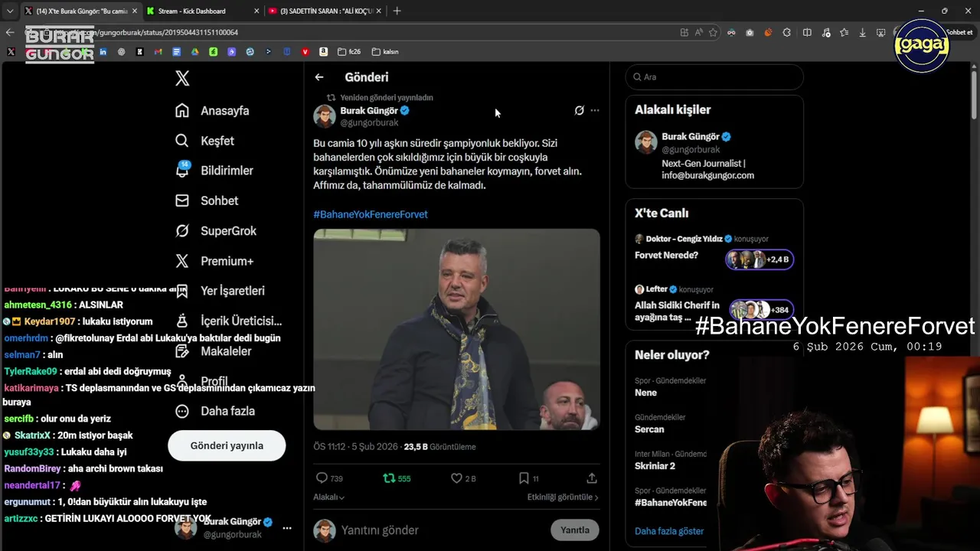Open the Nene trending topic
This screenshot has height=551, width=980.
pos(645,393)
